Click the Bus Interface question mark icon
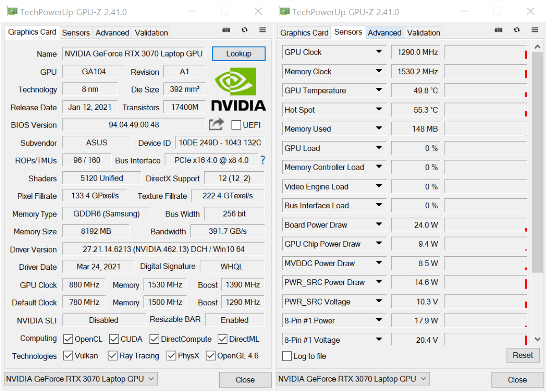This screenshot has width=547, height=392. tap(263, 160)
